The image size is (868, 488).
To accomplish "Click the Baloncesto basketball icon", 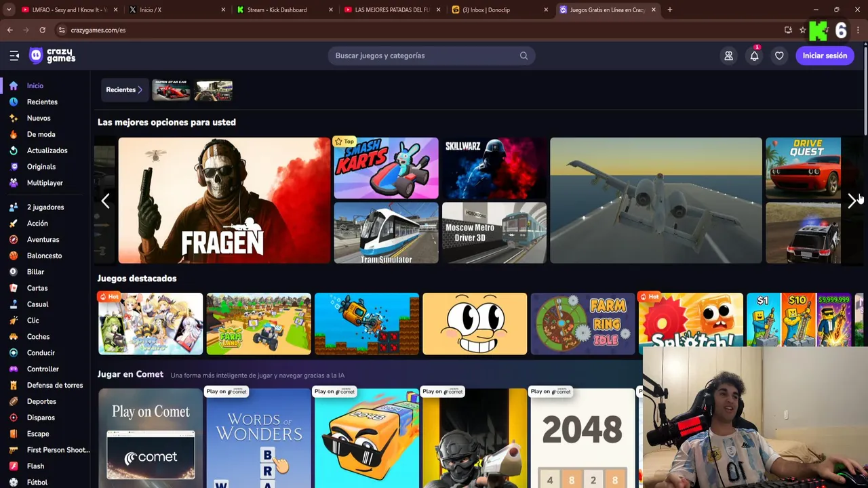I will pyautogui.click(x=14, y=256).
